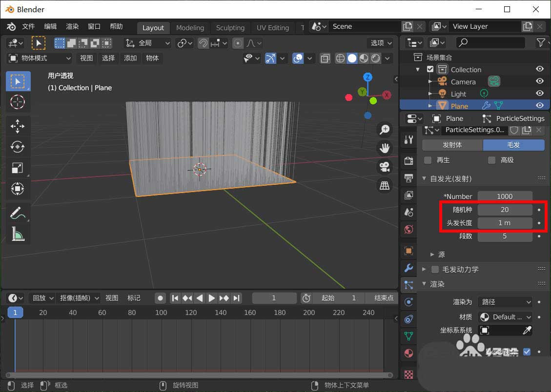Select the Move tool in the left toolbar

[x=18, y=126]
